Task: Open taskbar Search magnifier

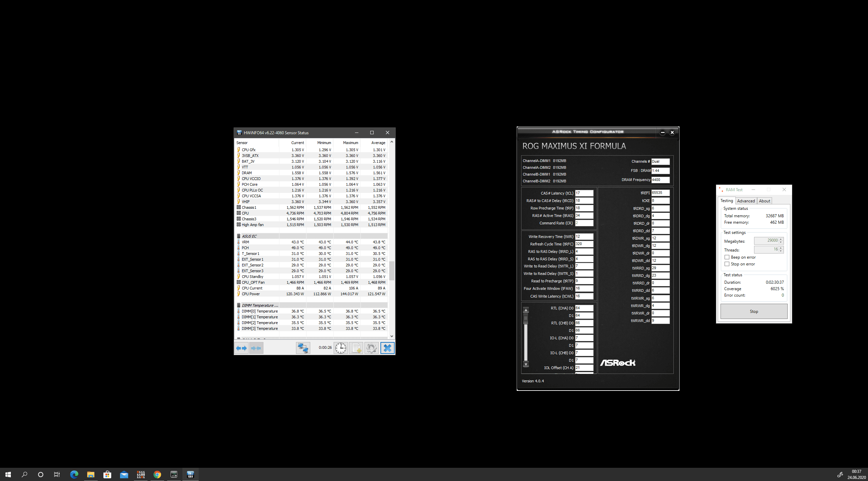Action: tap(24, 475)
